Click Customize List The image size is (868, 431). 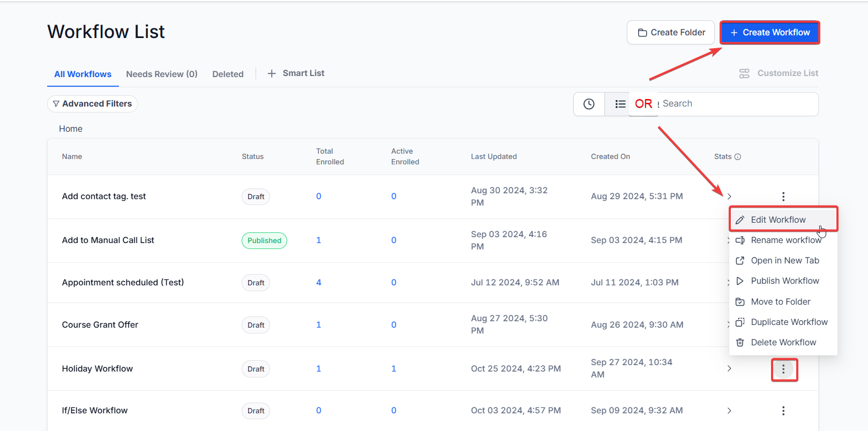(779, 73)
